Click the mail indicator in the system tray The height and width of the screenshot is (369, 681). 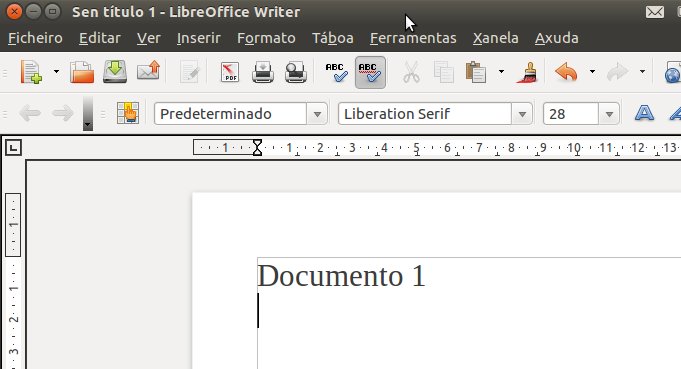(655, 12)
